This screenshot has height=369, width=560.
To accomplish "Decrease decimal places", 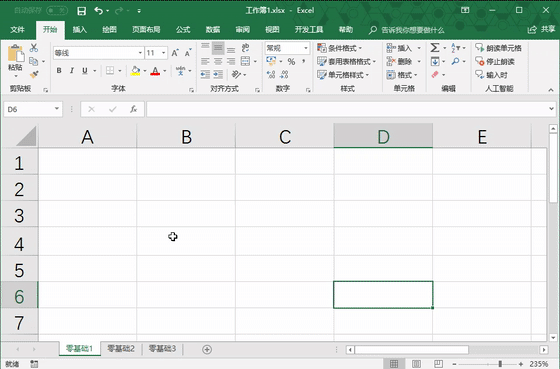I will 284,74.
